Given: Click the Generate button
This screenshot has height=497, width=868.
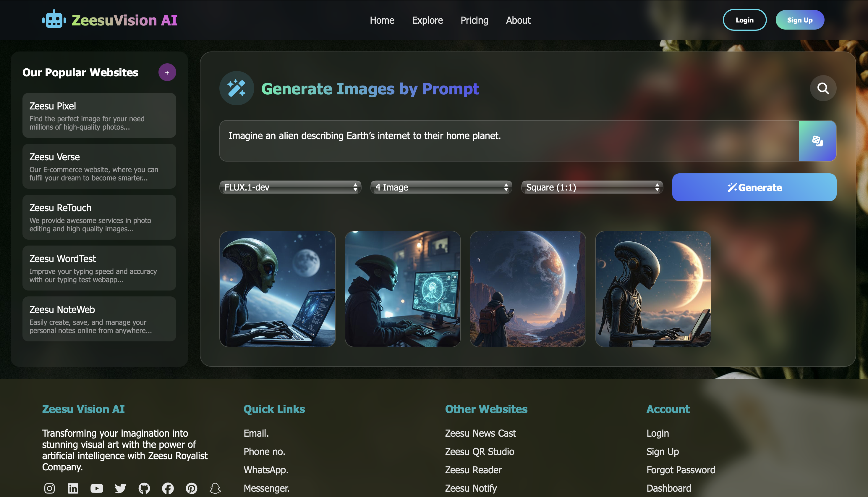Looking at the screenshot, I should (x=754, y=187).
